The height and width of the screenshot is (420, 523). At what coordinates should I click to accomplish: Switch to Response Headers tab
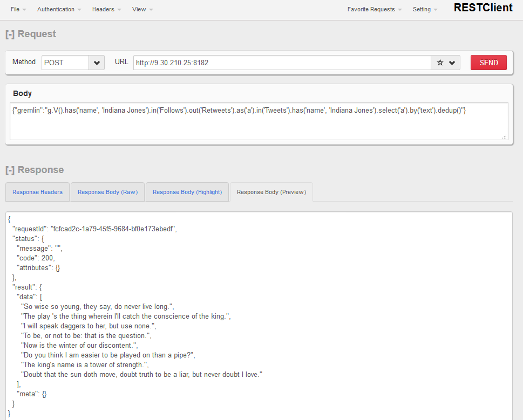37,192
